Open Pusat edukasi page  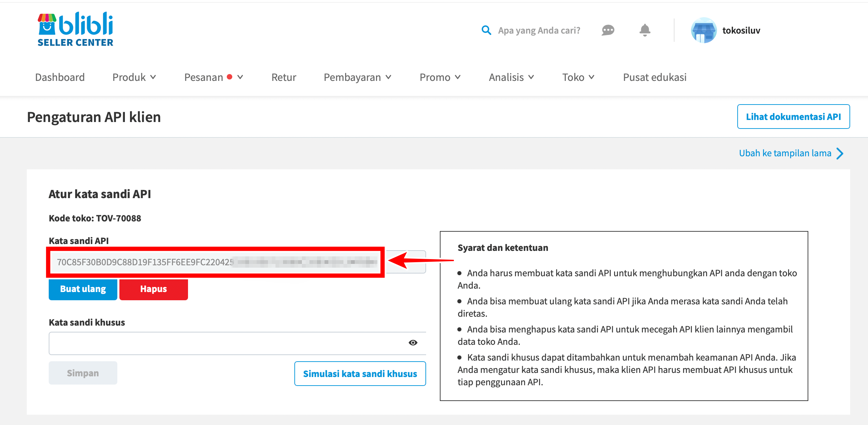(654, 77)
